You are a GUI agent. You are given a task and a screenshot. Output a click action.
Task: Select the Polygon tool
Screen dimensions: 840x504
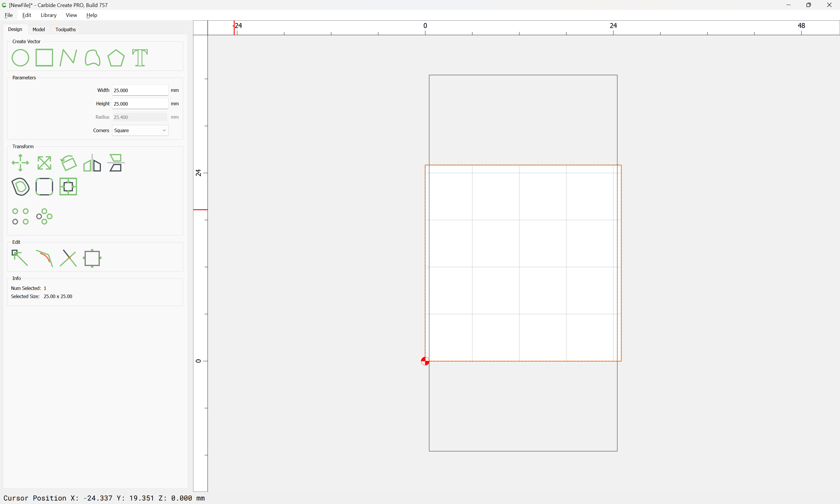(x=116, y=58)
